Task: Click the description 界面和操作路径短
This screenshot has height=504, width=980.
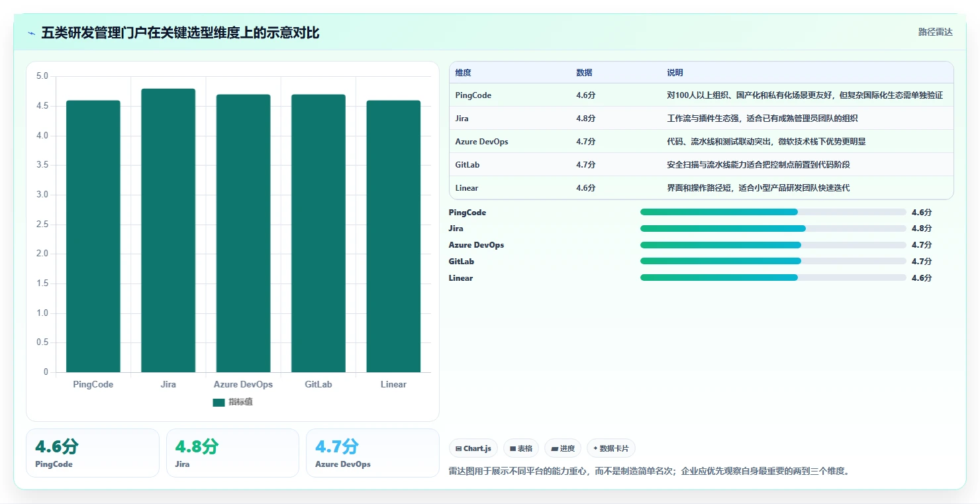Action: point(758,188)
